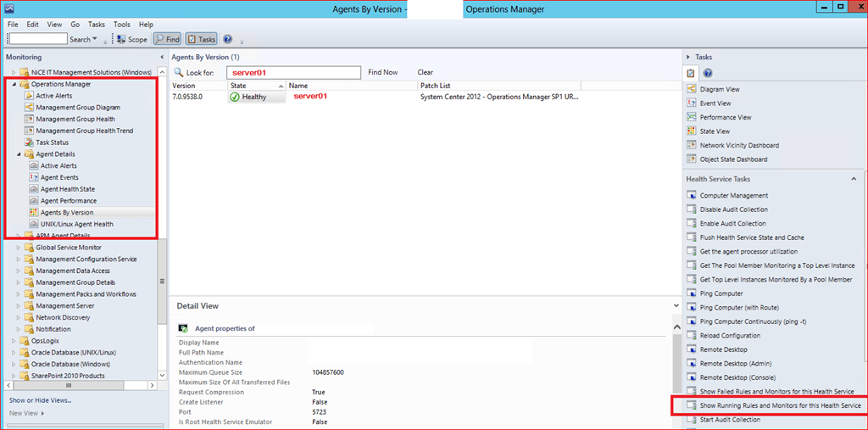
Task: Sort by Patch List column header
Action: point(499,86)
